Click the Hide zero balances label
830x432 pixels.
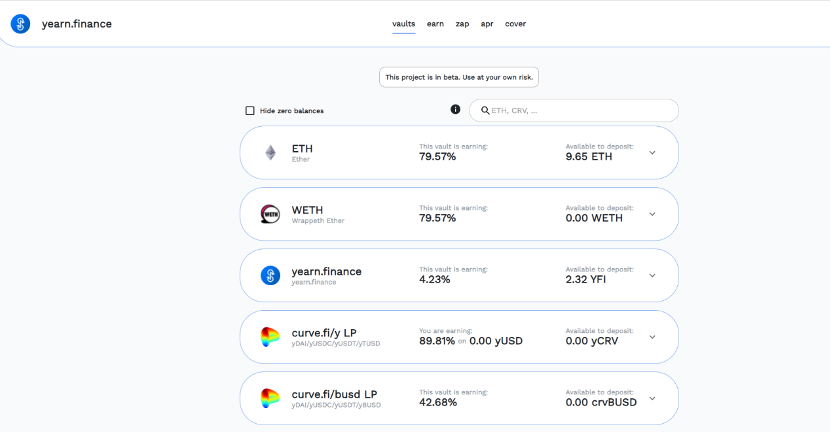pos(292,111)
